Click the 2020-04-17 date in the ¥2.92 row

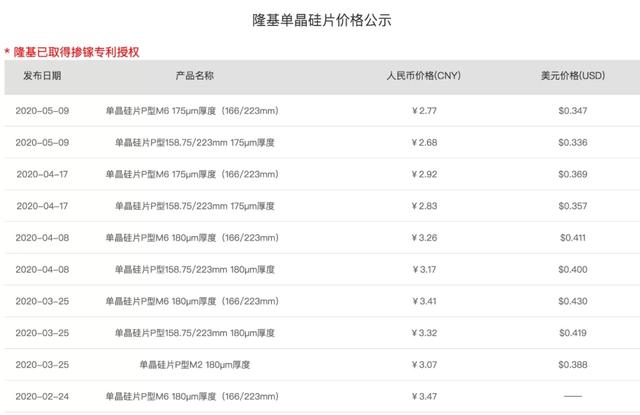click(x=42, y=174)
